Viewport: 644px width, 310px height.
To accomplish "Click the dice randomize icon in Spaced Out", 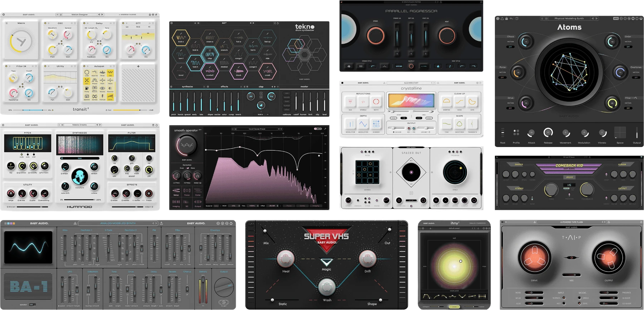I will (x=411, y=193).
